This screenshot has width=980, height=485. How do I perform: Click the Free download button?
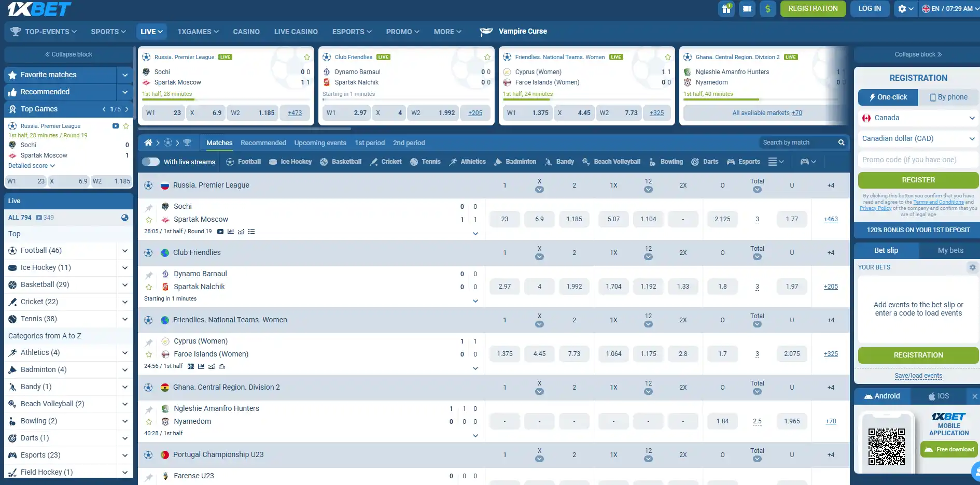(x=949, y=449)
